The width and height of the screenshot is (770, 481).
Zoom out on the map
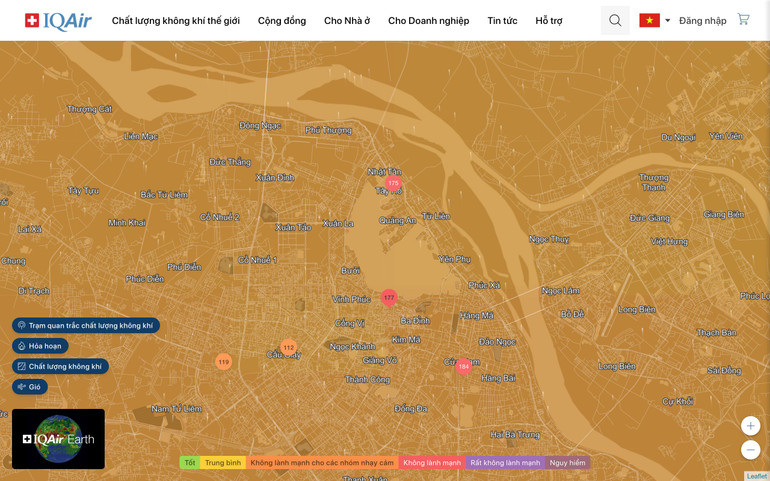(750, 450)
